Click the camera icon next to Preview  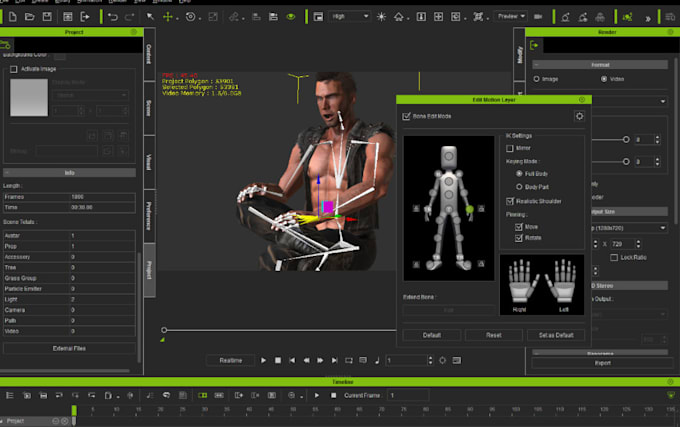(538, 16)
